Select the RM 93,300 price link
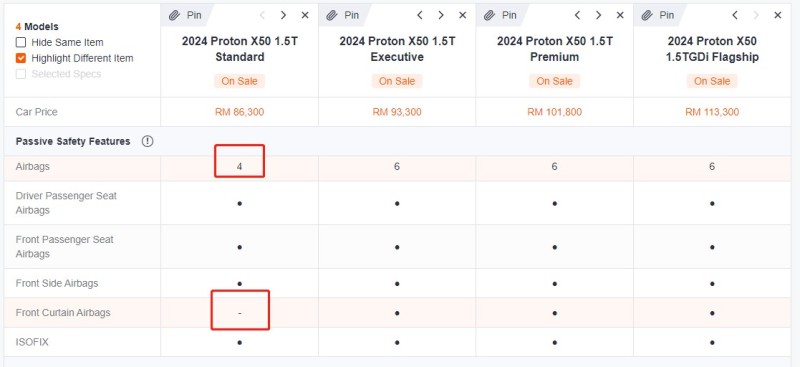The height and width of the screenshot is (367, 800). click(x=397, y=112)
